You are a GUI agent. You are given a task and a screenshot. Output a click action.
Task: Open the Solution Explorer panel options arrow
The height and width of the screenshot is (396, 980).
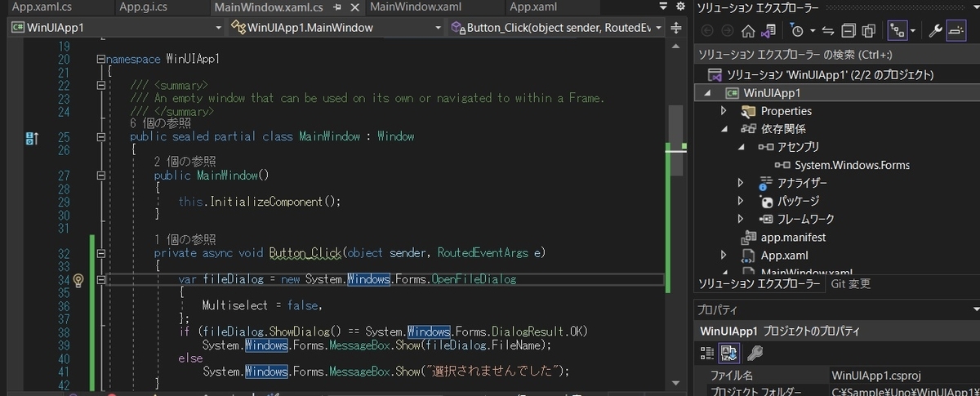(x=976, y=7)
